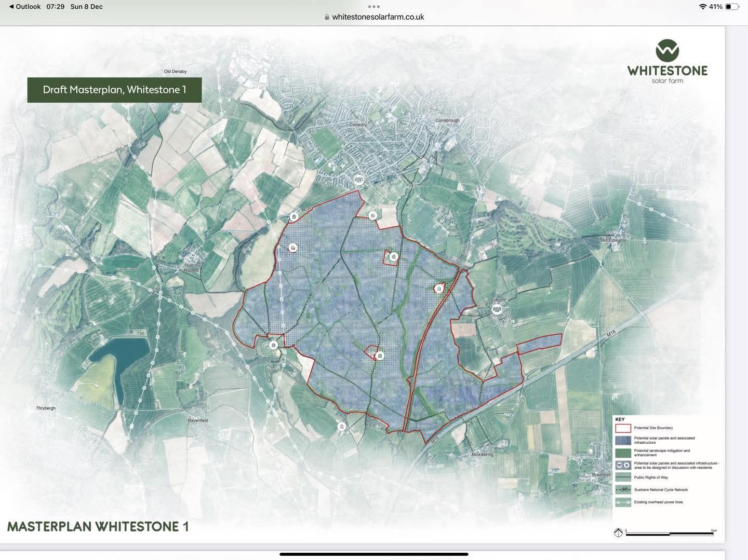Screen dimensions: 748x560
Task: Click the village marker icon at Clifton
Action: (x=497, y=310)
